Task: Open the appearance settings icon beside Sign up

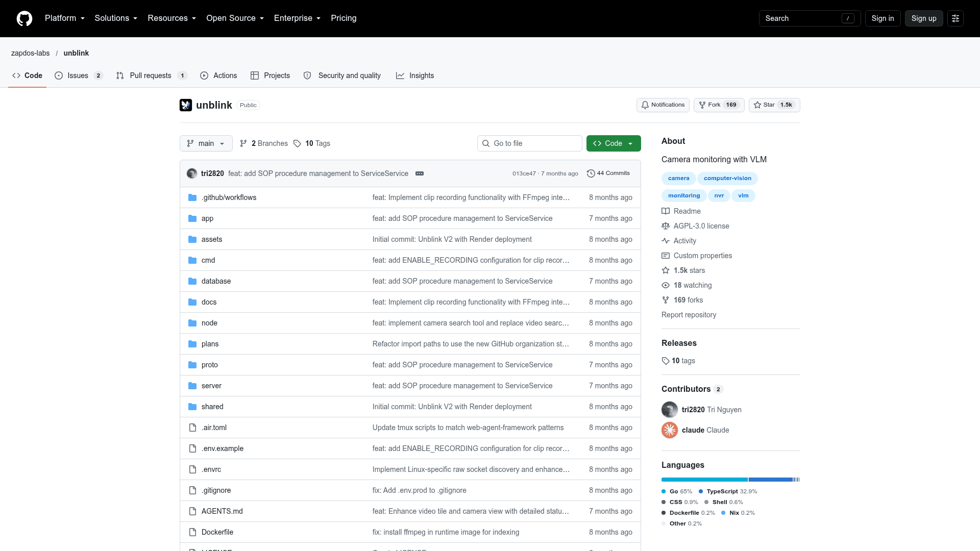Action: [955, 18]
